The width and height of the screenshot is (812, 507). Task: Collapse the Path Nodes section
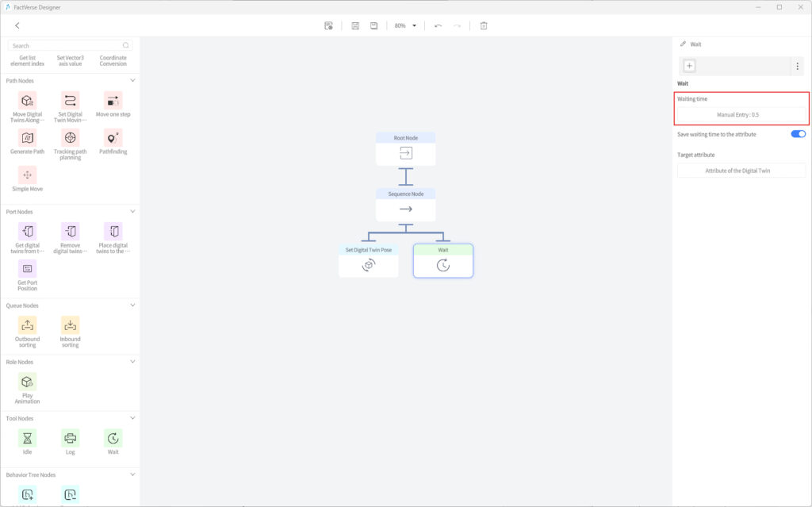(x=132, y=80)
